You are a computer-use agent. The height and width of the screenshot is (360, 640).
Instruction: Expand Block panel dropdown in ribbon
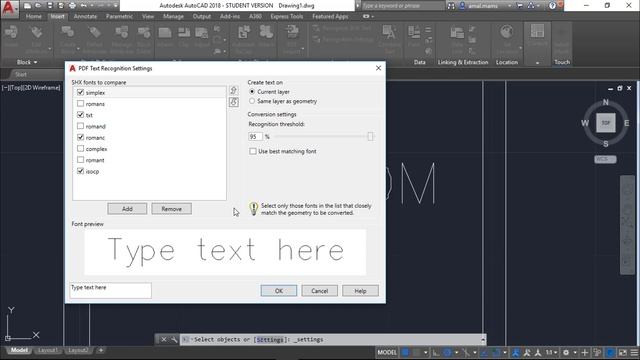pos(27,62)
